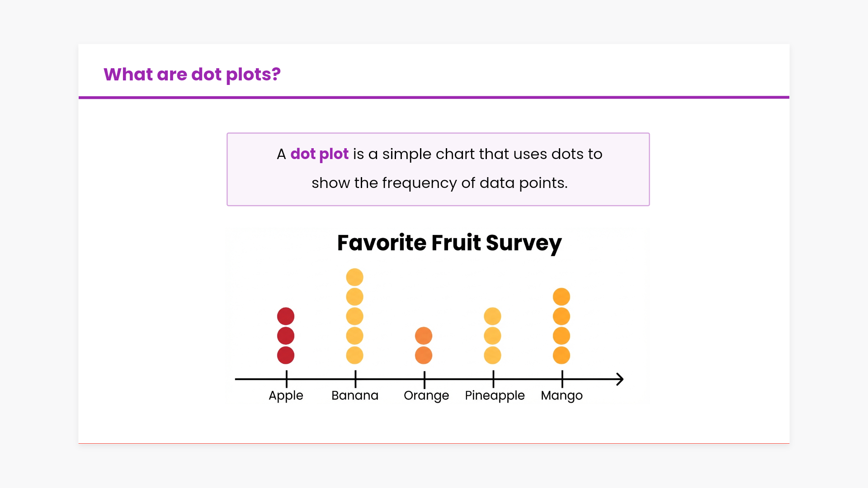Image resolution: width=868 pixels, height=488 pixels.
Task: Choose the Pineapple axis label
Action: point(495,395)
